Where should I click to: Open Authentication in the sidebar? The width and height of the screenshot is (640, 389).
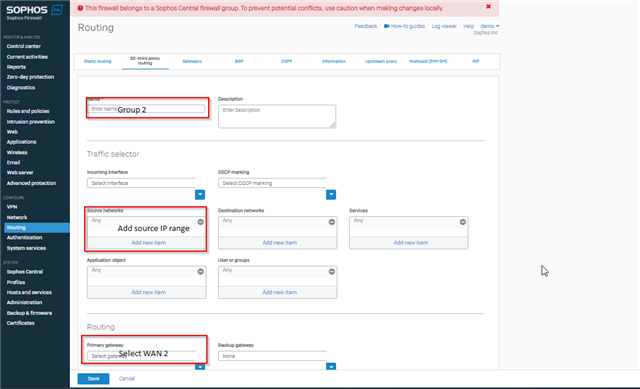(x=24, y=237)
